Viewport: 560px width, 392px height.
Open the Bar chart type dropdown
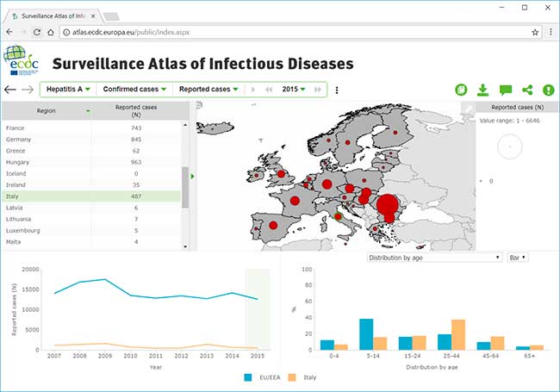pos(518,258)
